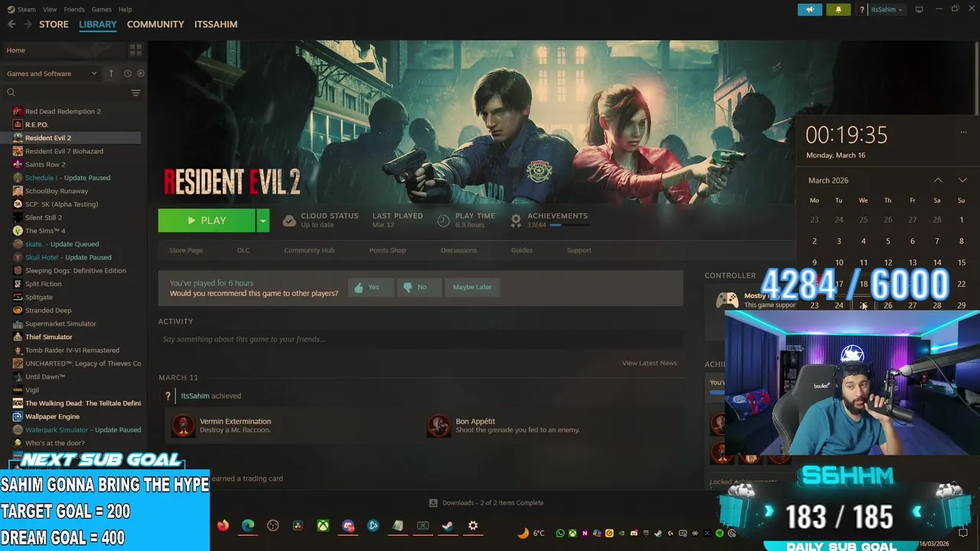Open the DLC link

click(x=243, y=250)
